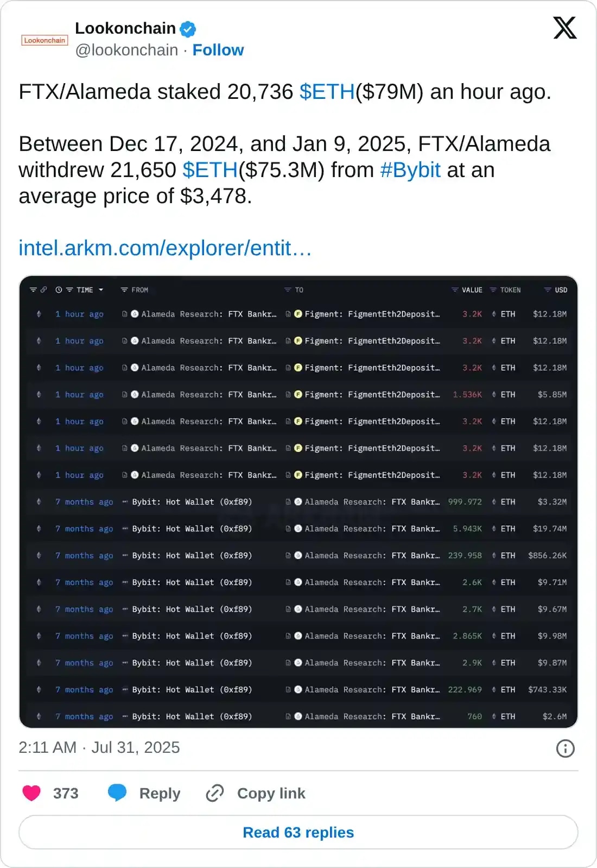Screen dimensions: 597x868
Task: Open Read 63 replies
Action: (x=298, y=832)
